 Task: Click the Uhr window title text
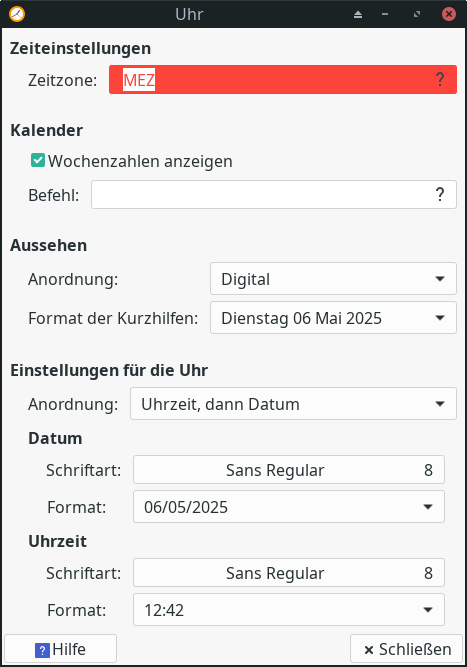(189, 14)
